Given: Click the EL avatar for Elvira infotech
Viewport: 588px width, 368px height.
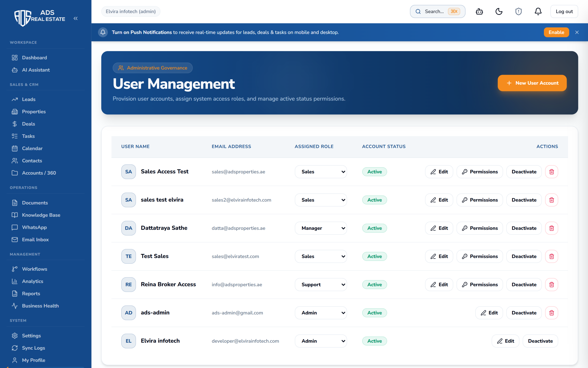Looking at the screenshot, I should pos(129,341).
